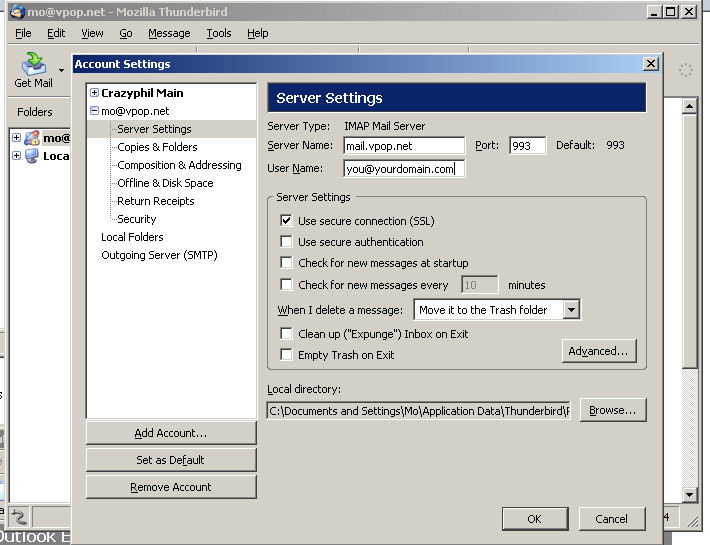This screenshot has width=710, height=545.
Task: Click the activity throbber icon
Action: point(686,70)
